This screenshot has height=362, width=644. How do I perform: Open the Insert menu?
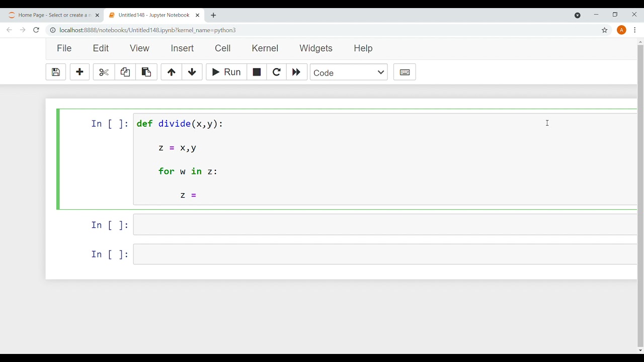[x=182, y=48]
